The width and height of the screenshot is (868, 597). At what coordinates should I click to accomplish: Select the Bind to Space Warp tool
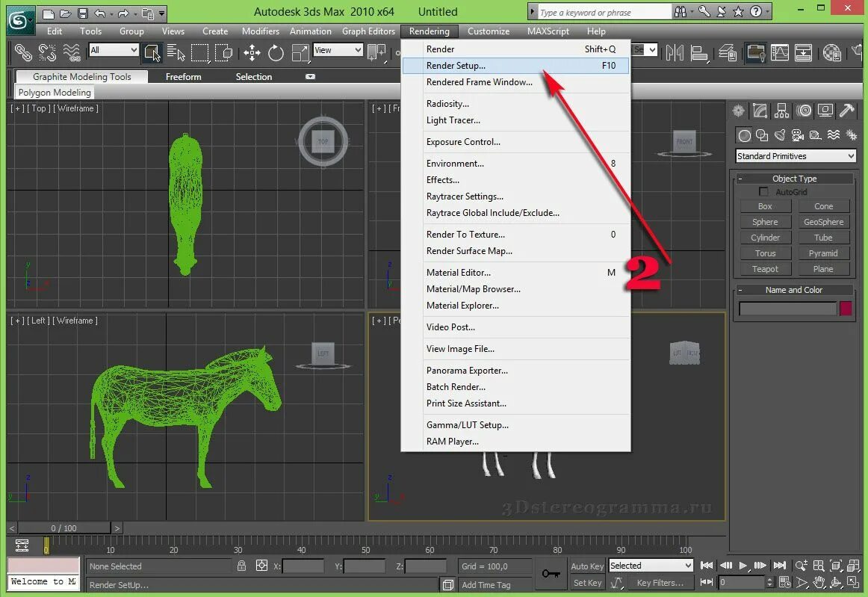point(72,52)
